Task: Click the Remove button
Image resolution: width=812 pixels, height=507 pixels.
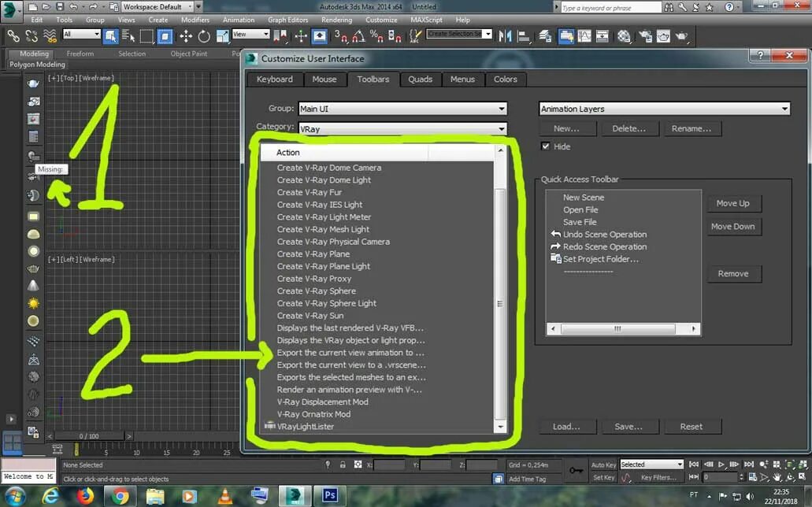Action: [x=734, y=273]
